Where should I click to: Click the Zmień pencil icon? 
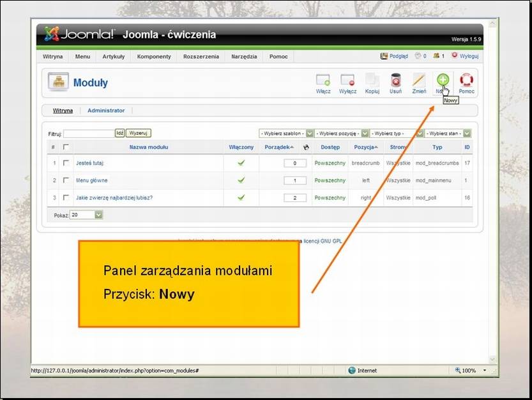coord(419,80)
